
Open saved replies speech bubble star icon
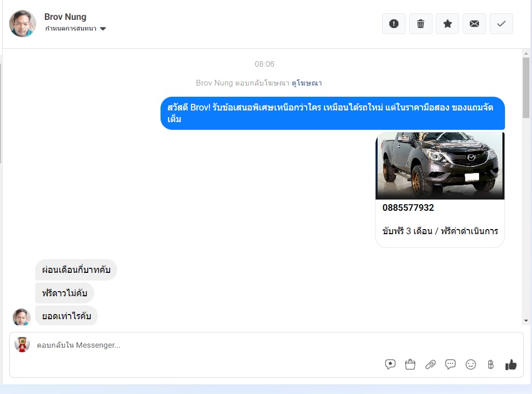pyautogui.click(x=390, y=364)
